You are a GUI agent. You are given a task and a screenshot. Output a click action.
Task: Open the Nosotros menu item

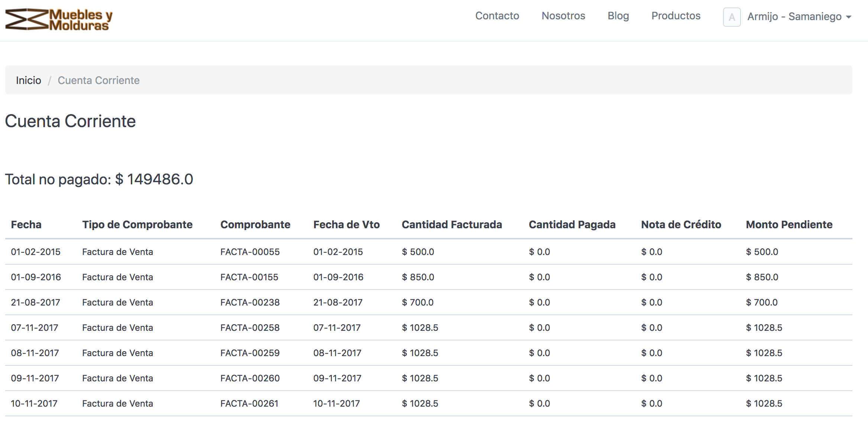(563, 16)
